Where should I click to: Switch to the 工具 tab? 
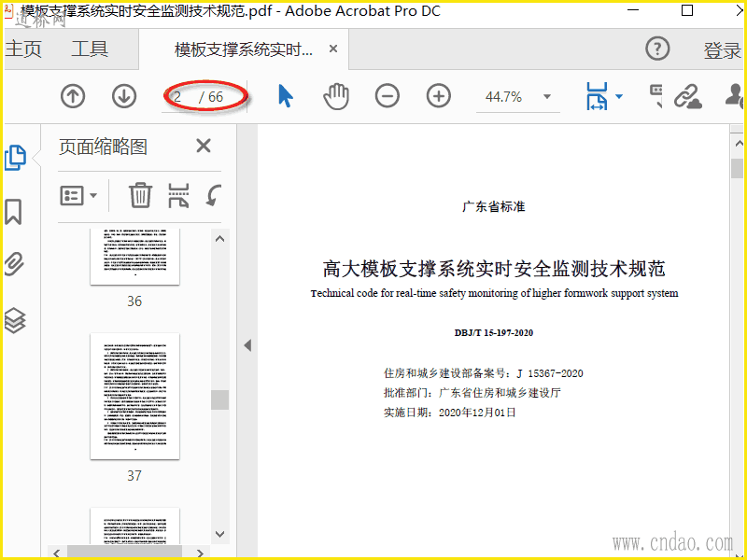tap(90, 49)
